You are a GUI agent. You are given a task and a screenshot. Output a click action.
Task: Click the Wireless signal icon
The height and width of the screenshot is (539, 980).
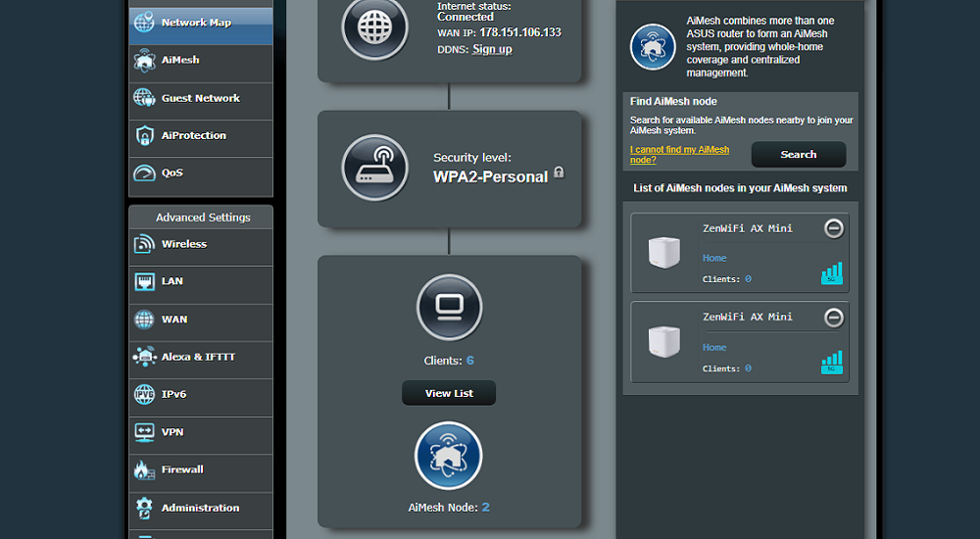coord(144,244)
